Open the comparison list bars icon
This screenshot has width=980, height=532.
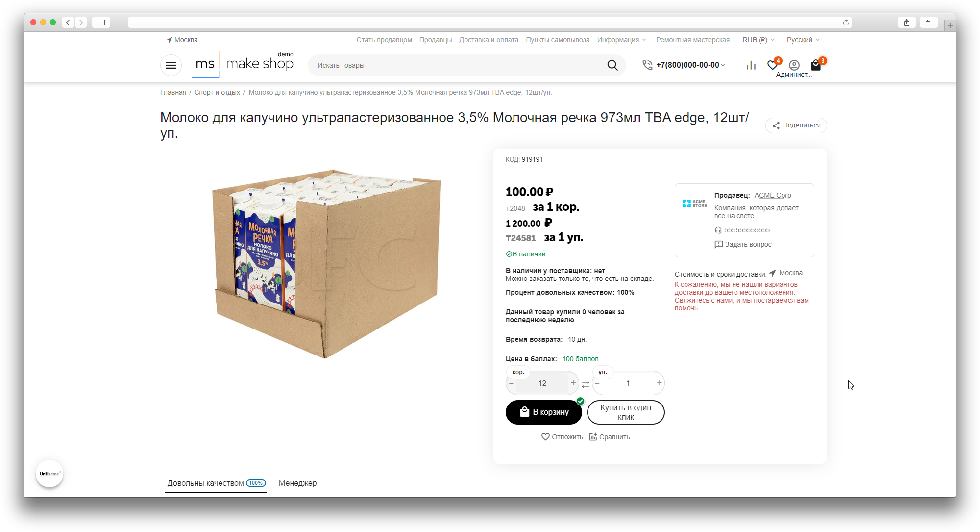click(751, 65)
